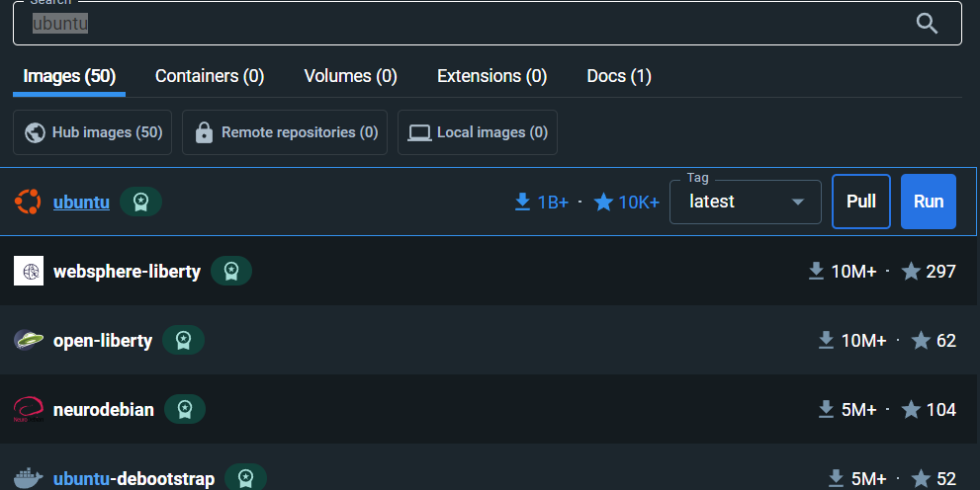Click the Pull button for ubuntu
This screenshot has width=980, height=490.
coord(861,202)
